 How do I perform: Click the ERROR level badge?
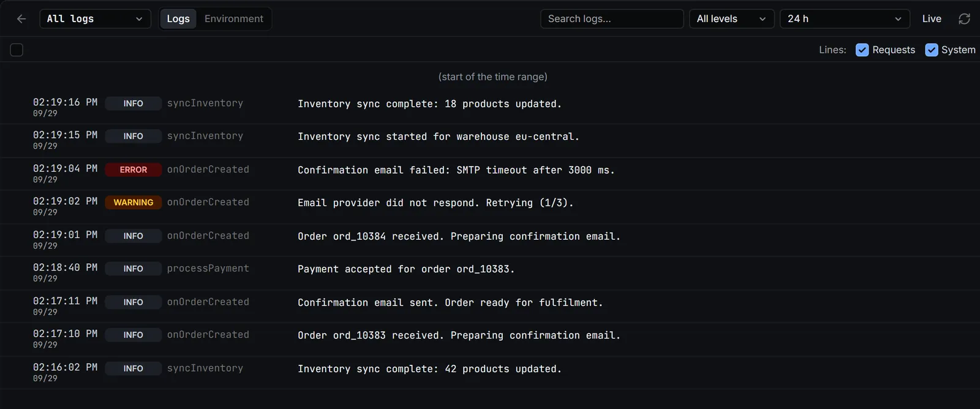click(134, 170)
